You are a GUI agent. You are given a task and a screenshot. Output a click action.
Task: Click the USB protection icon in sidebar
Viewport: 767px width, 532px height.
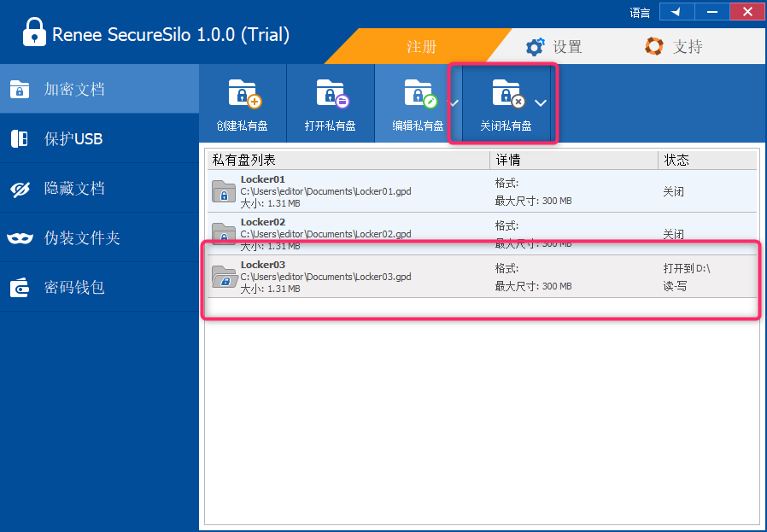[20, 139]
